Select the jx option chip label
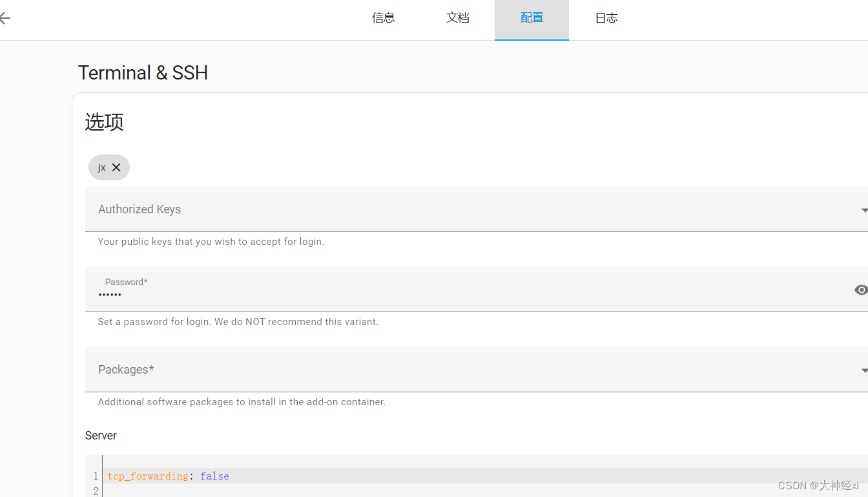 point(101,167)
